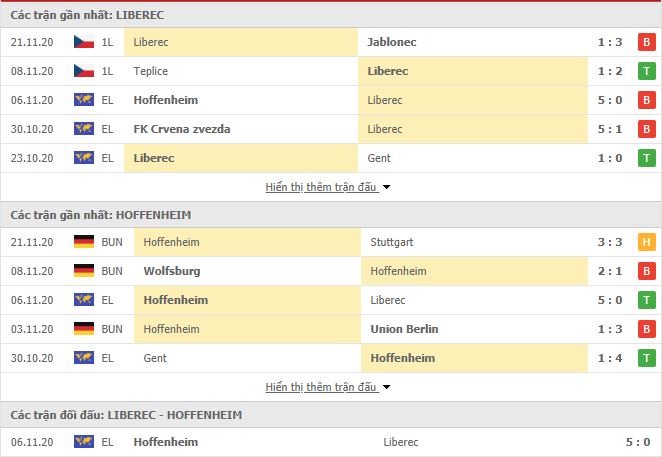Viewport: 662px width, 457px height.
Task: Click the Czech flag icon beside Liberec–Jablonec
Action: [84, 42]
